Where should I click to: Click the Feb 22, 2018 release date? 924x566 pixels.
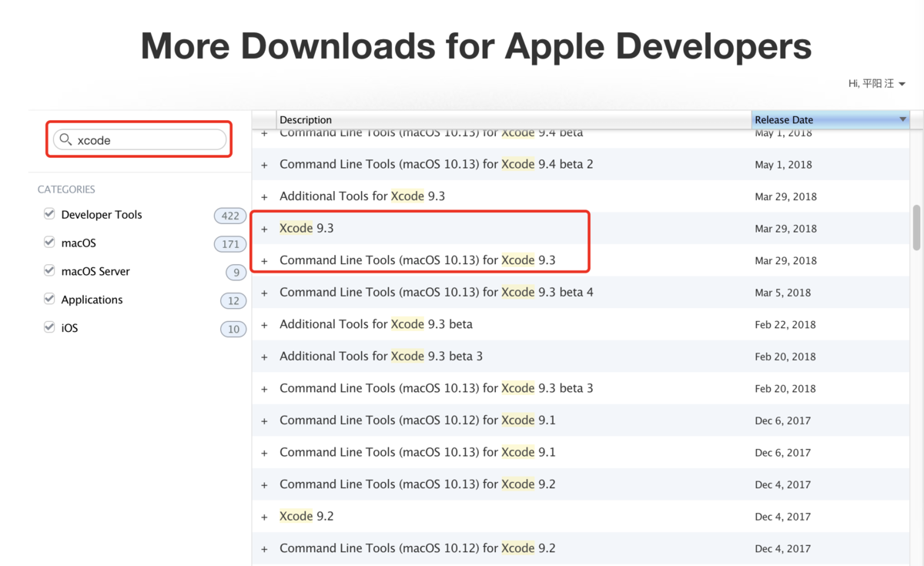pyautogui.click(x=785, y=325)
